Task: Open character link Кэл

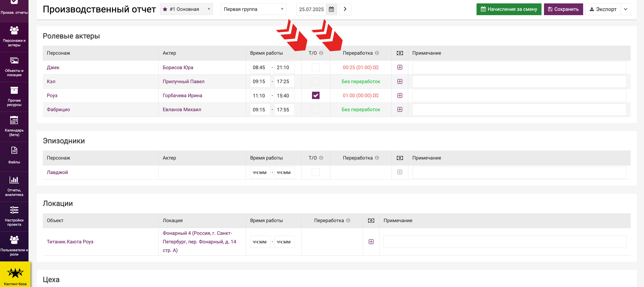Action: pos(51,81)
